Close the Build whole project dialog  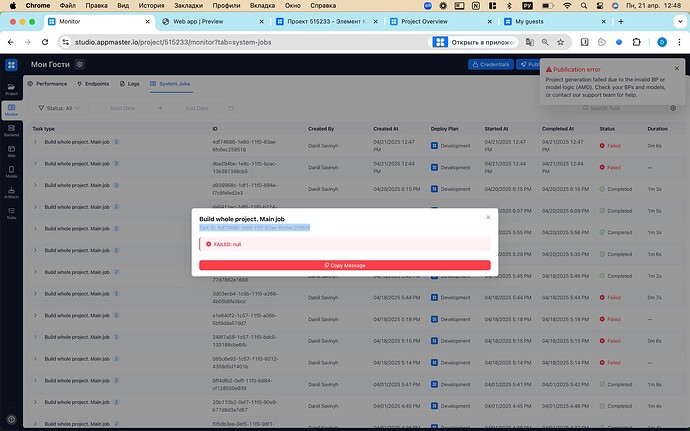pos(488,217)
